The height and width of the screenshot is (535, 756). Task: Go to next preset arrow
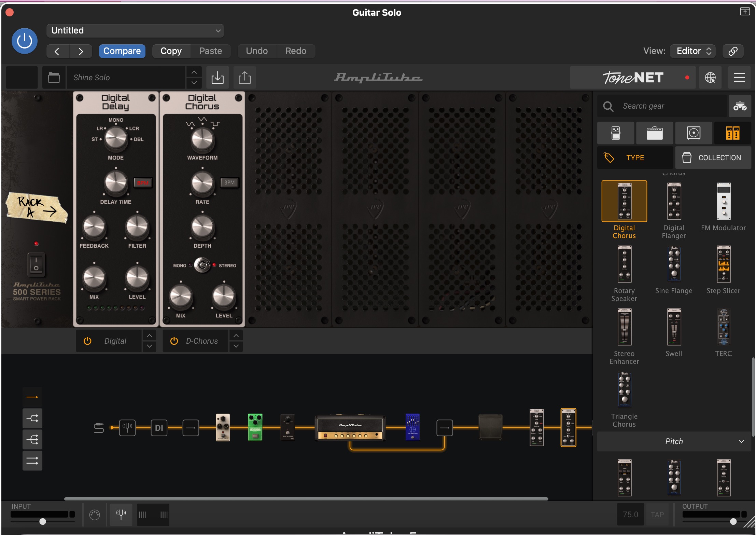point(81,51)
